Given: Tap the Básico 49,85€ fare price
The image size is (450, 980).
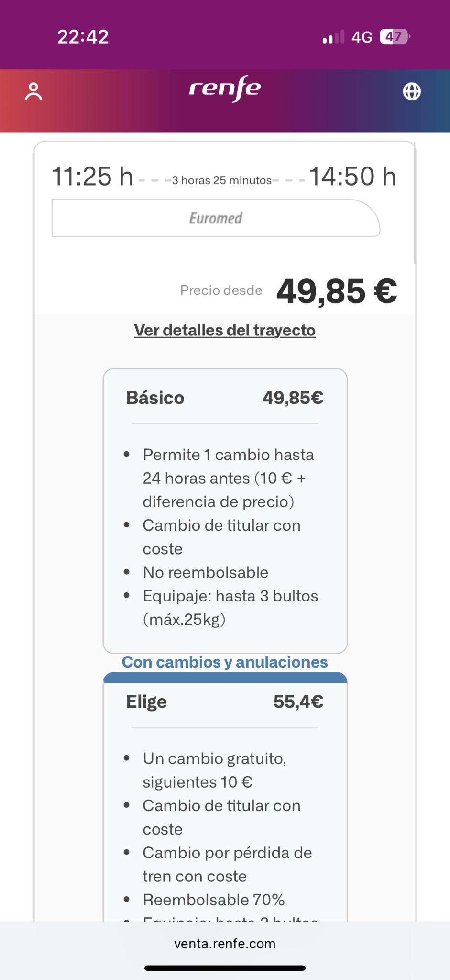Looking at the screenshot, I should 293,398.
